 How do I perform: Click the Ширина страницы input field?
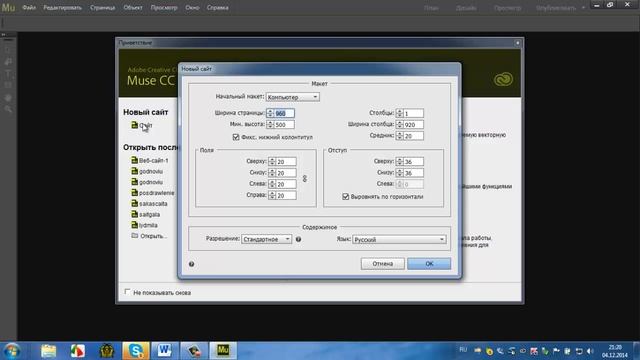[284, 113]
